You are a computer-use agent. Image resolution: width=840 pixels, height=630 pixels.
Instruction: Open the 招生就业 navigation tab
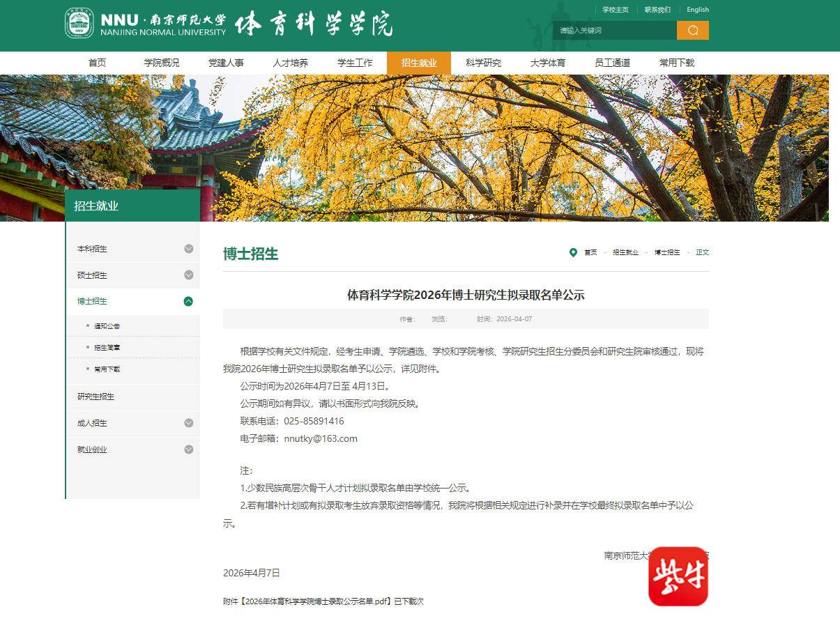tap(418, 63)
